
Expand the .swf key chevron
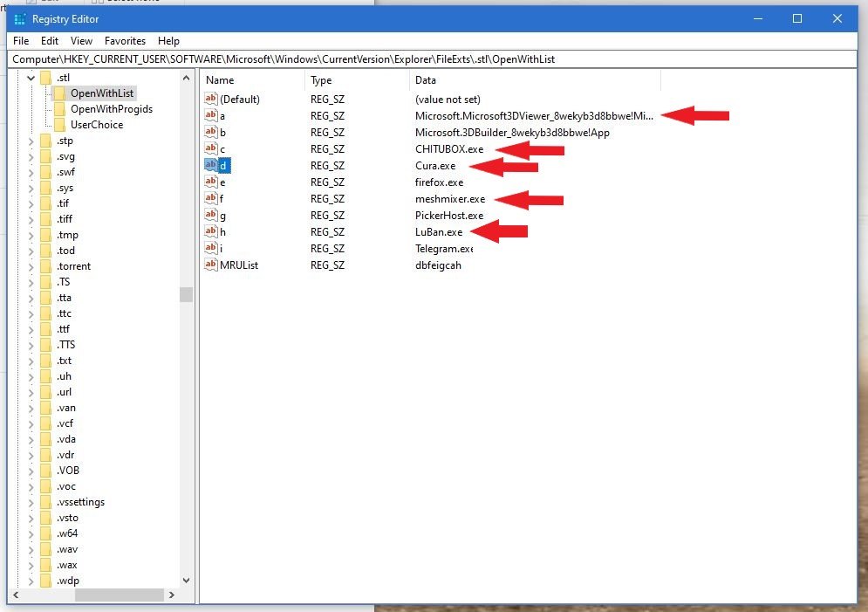tap(31, 172)
